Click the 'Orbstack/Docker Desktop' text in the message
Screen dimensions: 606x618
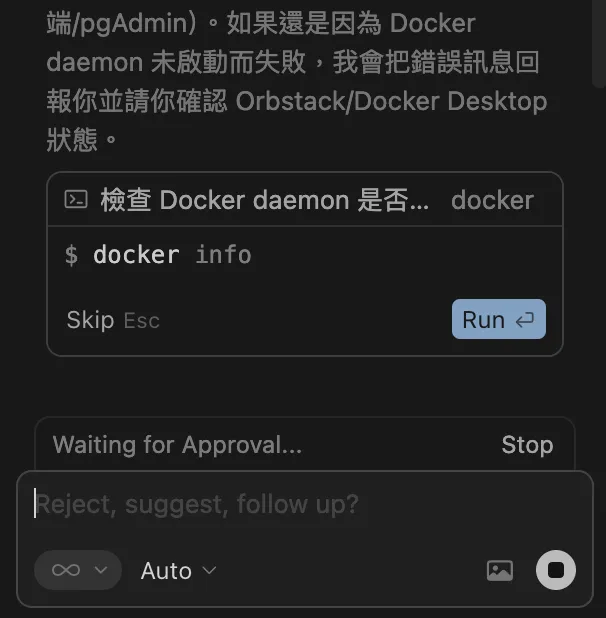coord(391,101)
